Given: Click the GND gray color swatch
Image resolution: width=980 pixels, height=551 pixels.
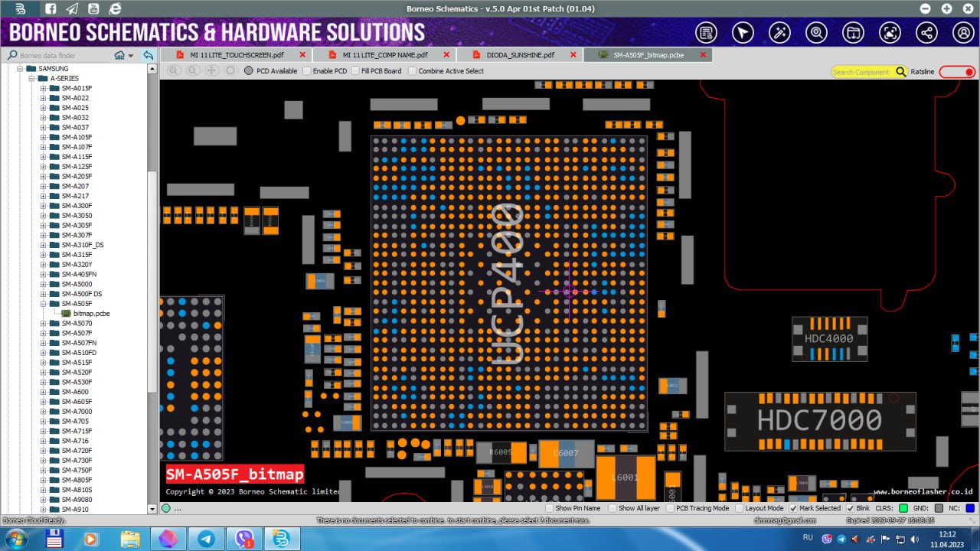Looking at the screenshot, I should [x=939, y=508].
